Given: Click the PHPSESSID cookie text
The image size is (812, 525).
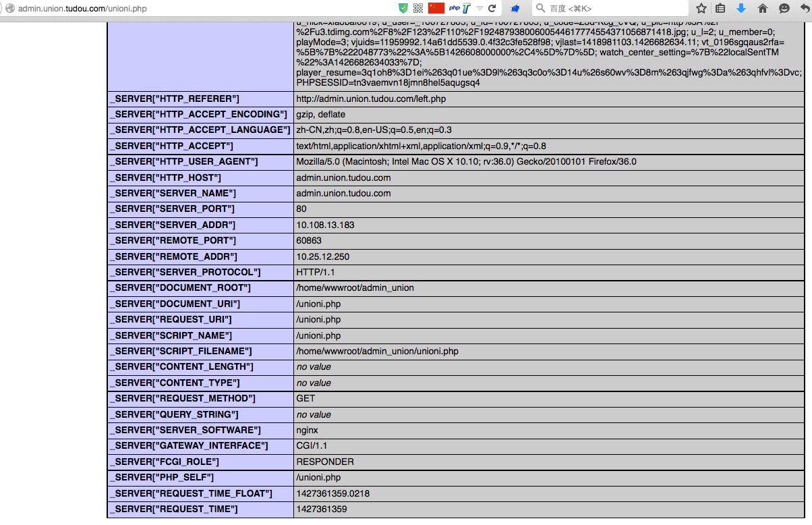Looking at the screenshot, I should pos(388,83).
